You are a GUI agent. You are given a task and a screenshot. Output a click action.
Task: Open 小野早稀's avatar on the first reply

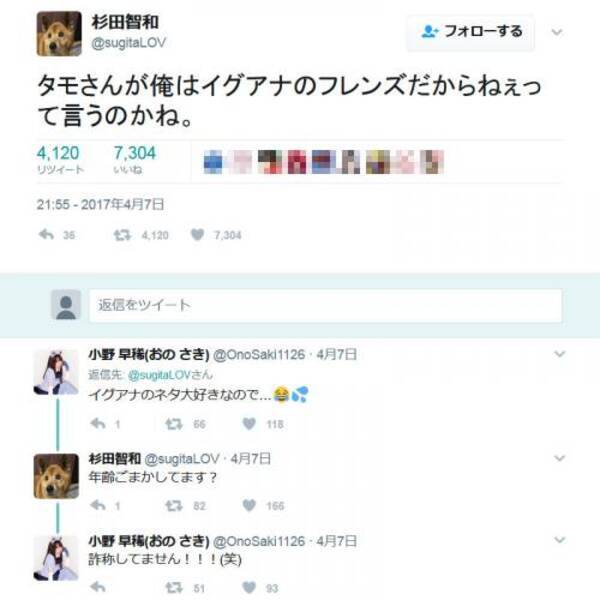point(56,372)
